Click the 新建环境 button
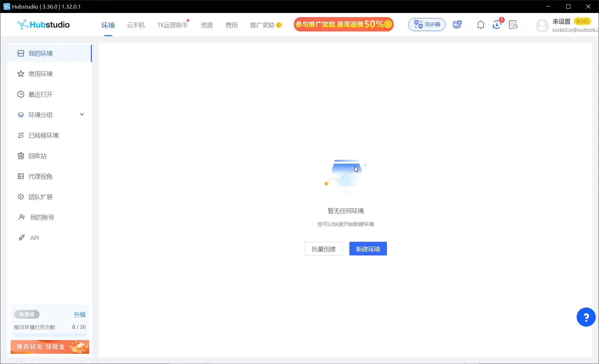 point(368,249)
